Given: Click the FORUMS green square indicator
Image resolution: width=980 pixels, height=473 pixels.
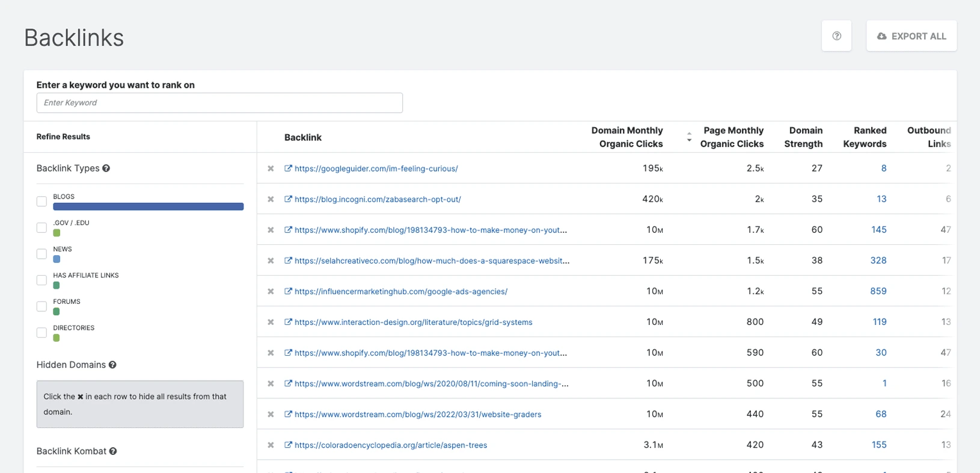Looking at the screenshot, I should [57, 312].
